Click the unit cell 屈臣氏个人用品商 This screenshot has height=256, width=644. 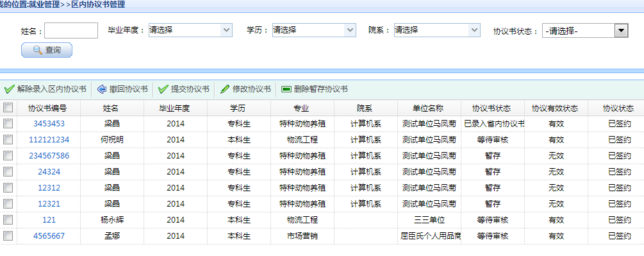(x=431, y=236)
